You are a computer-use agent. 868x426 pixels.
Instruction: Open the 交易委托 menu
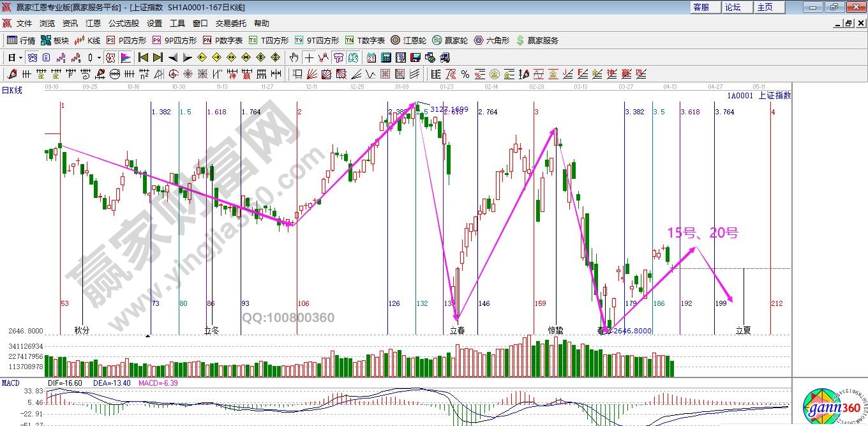coord(230,24)
